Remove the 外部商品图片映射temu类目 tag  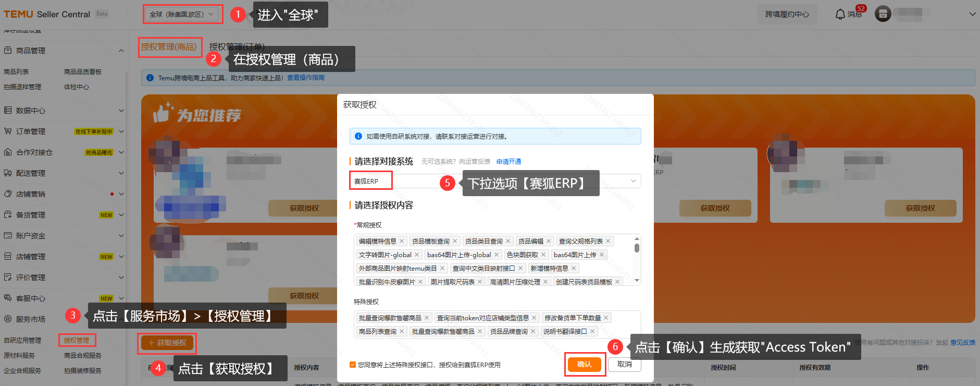442,268
